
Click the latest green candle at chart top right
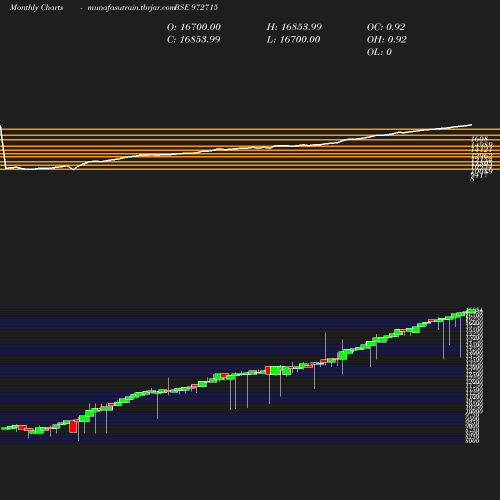pyautogui.click(x=471, y=311)
